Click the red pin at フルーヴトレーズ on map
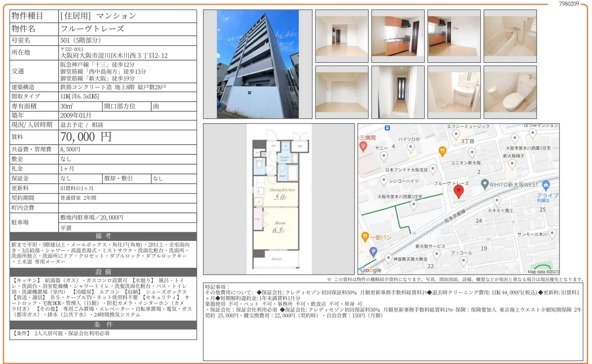Screen dimensions: 592x364 (x=458, y=191)
